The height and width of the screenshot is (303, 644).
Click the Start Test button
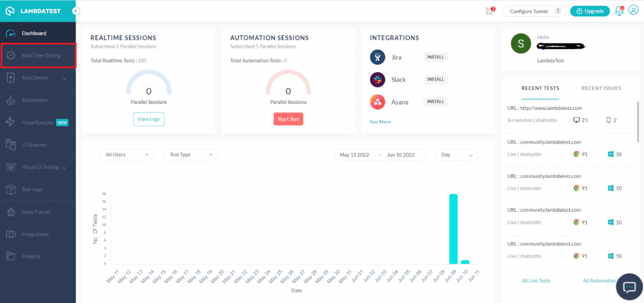coord(288,119)
